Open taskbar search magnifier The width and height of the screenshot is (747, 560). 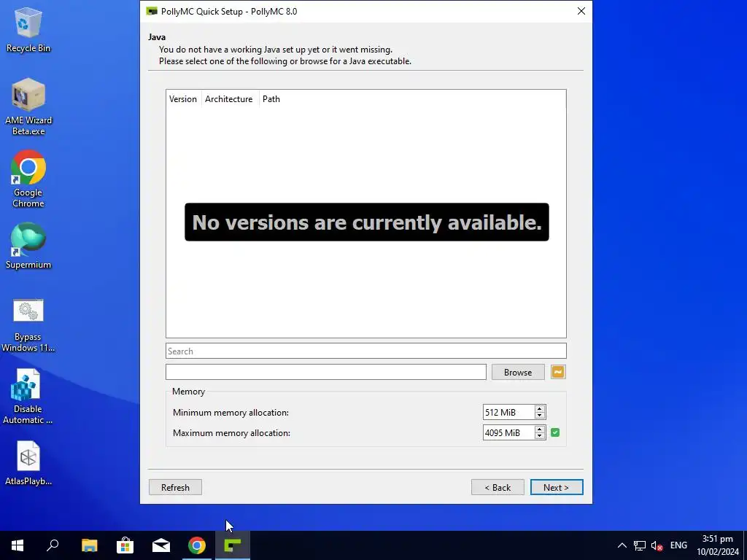(x=53, y=545)
